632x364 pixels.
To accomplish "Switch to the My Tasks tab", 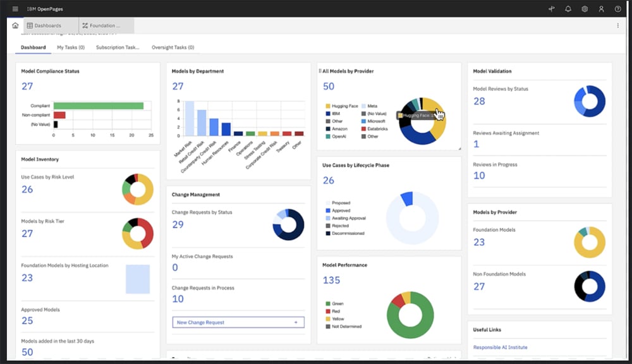I will [x=70, y=47].
